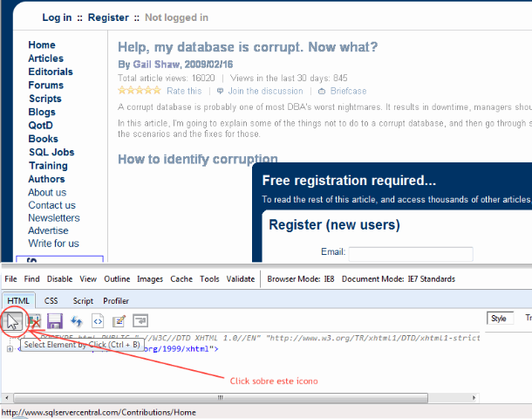
Task: Open SQL Jobs in the sidebar
Action: point(51,152)
